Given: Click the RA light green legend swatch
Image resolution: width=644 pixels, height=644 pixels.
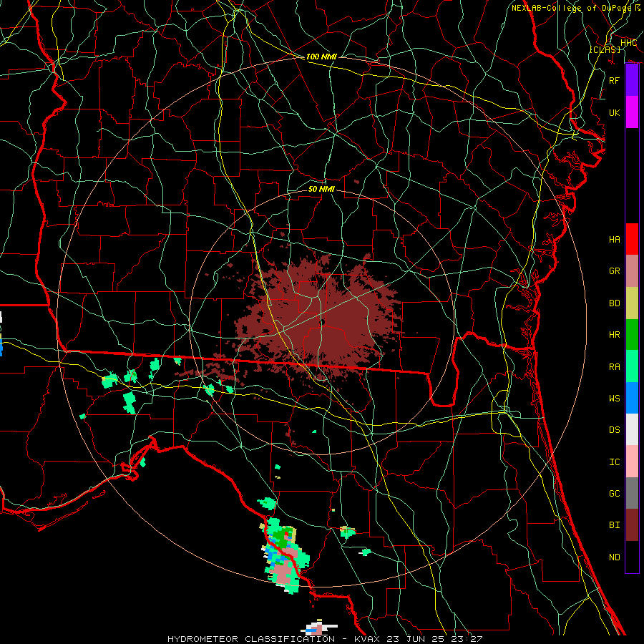Looking at the screenshot, I should 632,366.
